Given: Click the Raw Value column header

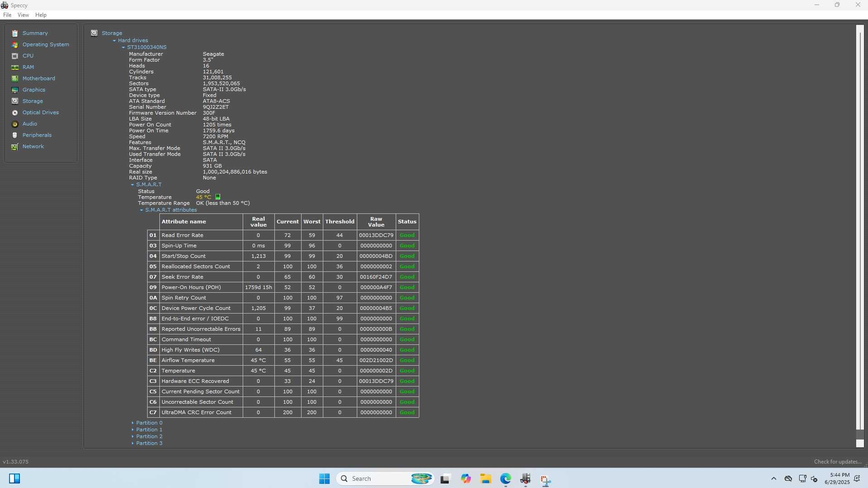Looking at the screenshot, I should click(376, 222).
